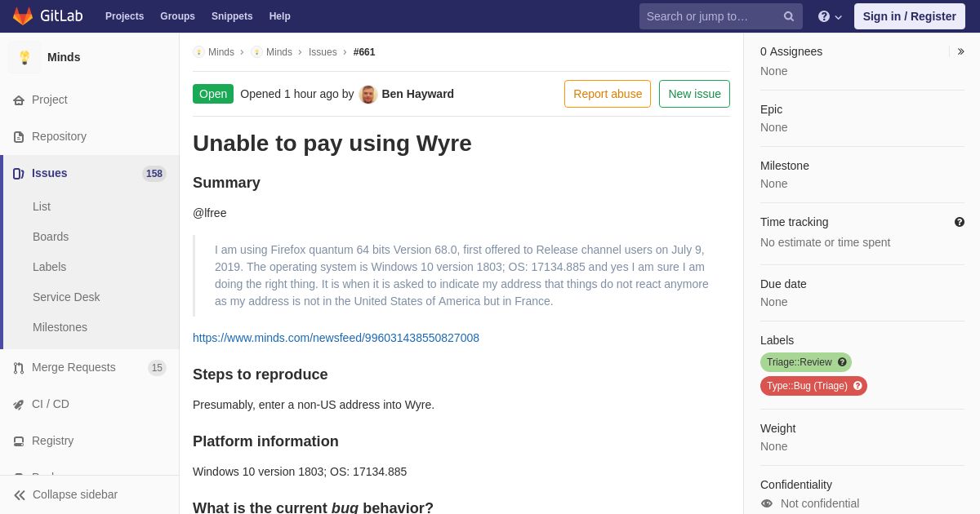Click the Merge Requests icon
Viewport: 980px width, 514px height.
pyautogui.click(x=19, y=368)
